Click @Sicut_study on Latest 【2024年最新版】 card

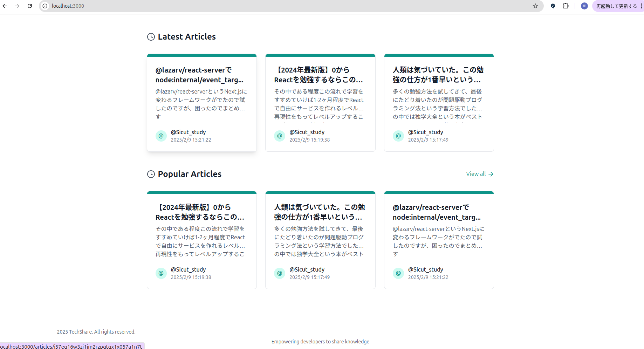[307, 132]
